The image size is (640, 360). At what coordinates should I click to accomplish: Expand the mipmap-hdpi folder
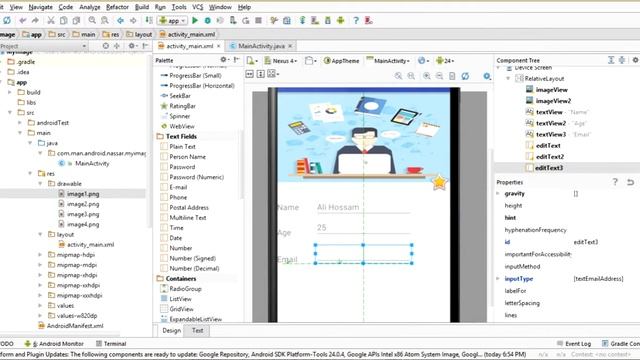[x=40, y=255]
